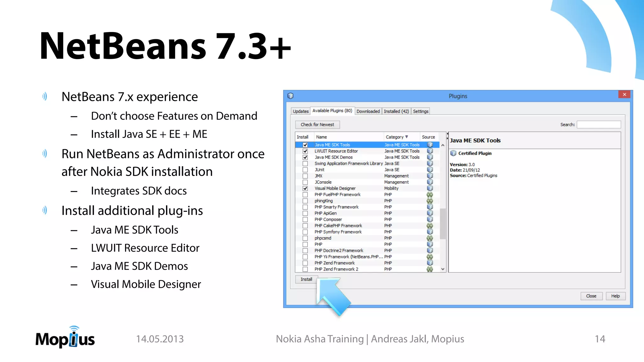Viewport: 644px width, 362px height.
Task: Check the Swing Application Framework Library checkbox
Action: pyautogui.click(x=305, y=163)
